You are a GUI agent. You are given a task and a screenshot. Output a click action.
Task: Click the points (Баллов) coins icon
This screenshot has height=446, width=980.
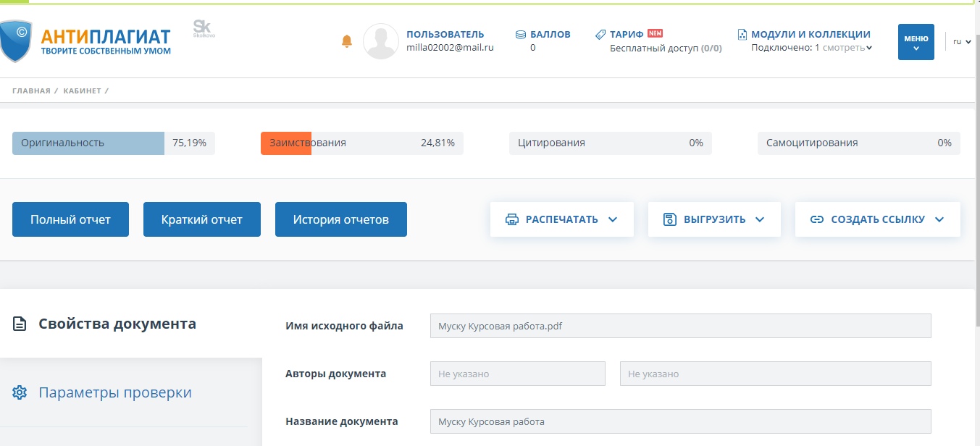click(521, 35)
